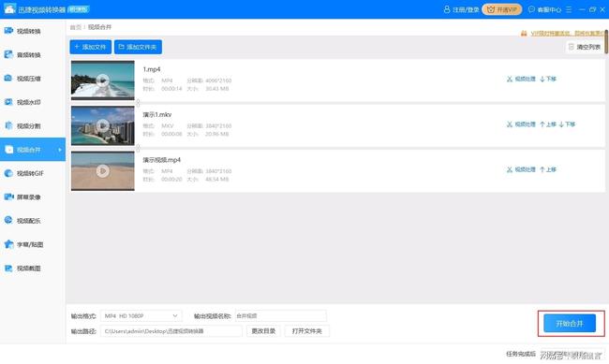The height and width of the screenshot is (364, 609).
Task: Open the 视频截图 sidebar icon
Action: (x=8, y=268)
